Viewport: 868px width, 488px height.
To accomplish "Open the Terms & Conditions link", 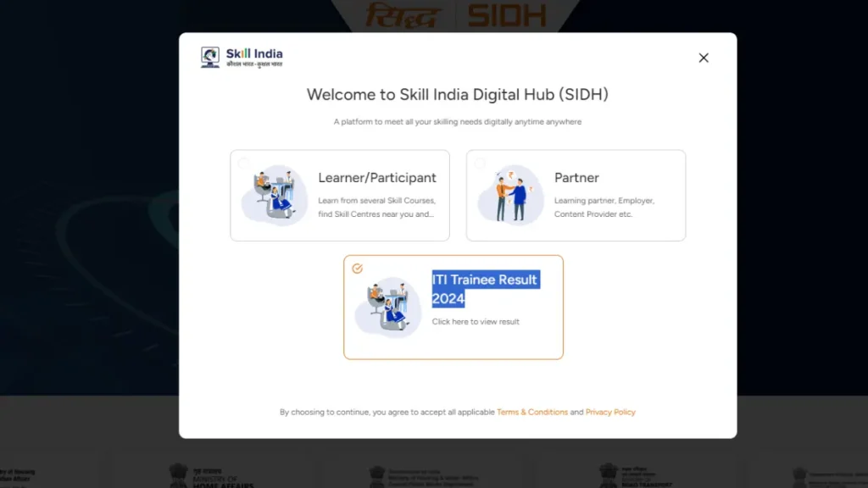I will (532, 413).
